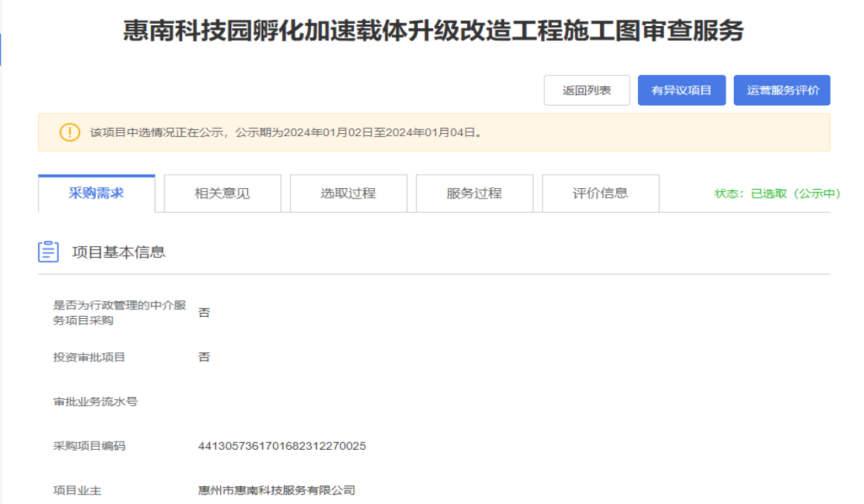
Task: Click the orange exclamation warning icon
Action: [x=69, y=132]
